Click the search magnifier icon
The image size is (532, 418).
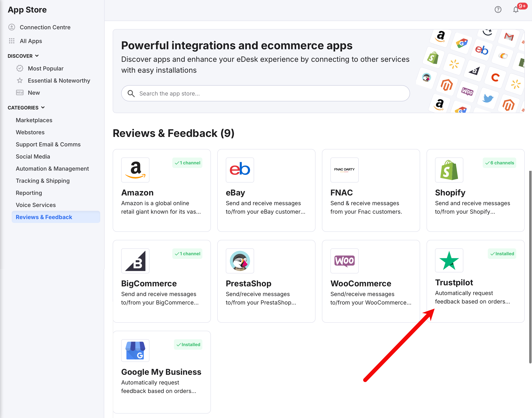pos(131,93)
